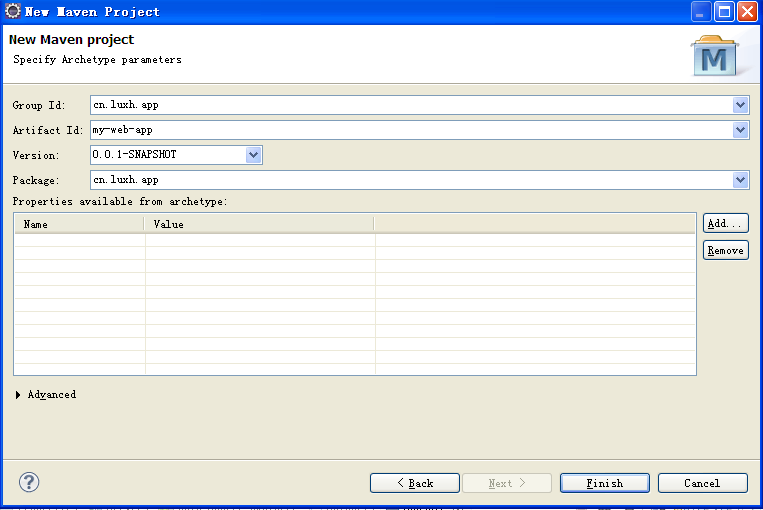Click the Version field 0.0.1-SNAPSHOT
763x510 pixels.
[x=168, y=155]
